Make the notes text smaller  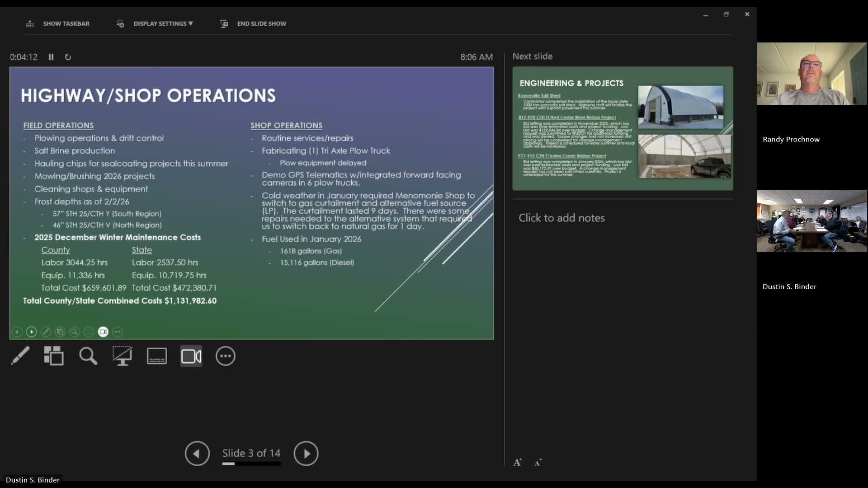[538, 462]
